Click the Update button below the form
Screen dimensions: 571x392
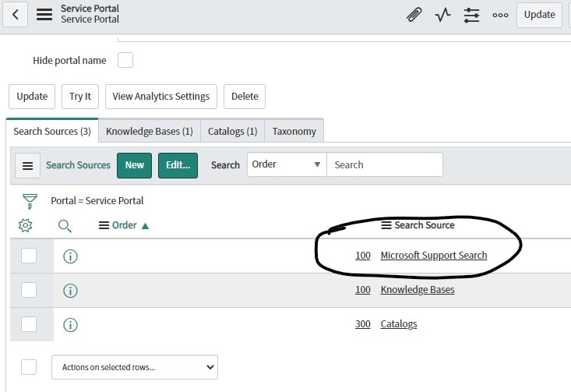[x=32, y=97]
